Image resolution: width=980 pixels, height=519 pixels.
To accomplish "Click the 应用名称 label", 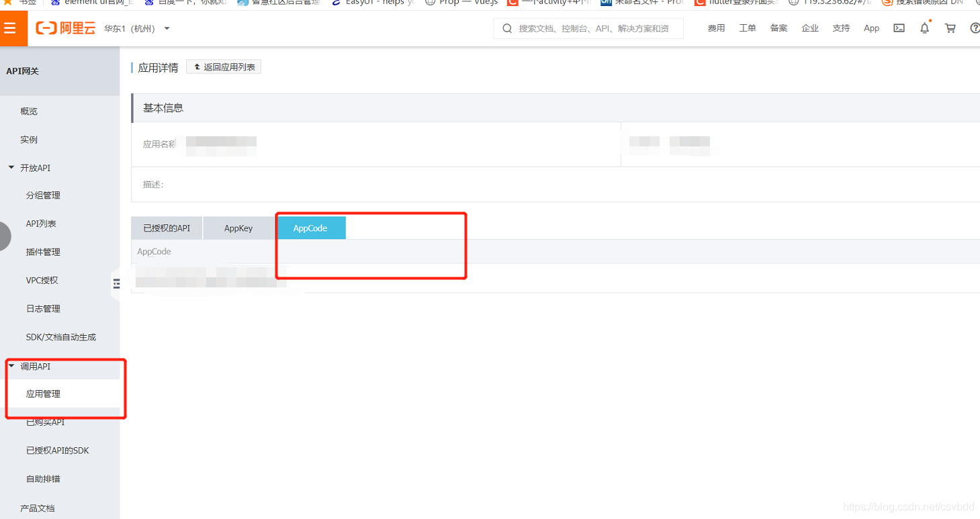I will pyautogui.click(x=159, y=144).
